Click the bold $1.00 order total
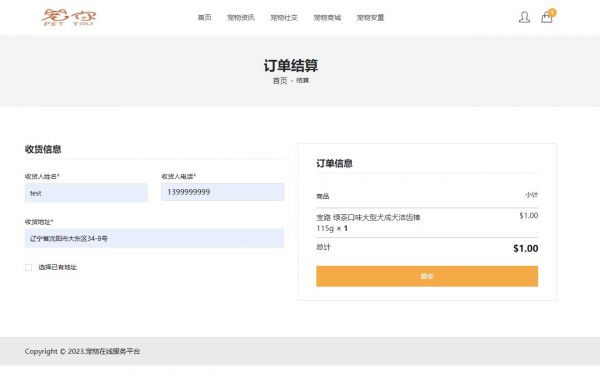 (526, 249)
